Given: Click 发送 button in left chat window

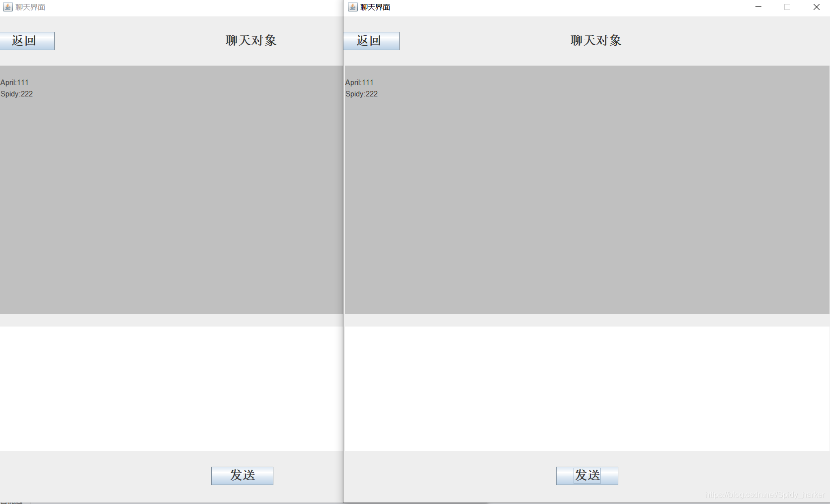Looking at the screenshot, I should [242, 476].
